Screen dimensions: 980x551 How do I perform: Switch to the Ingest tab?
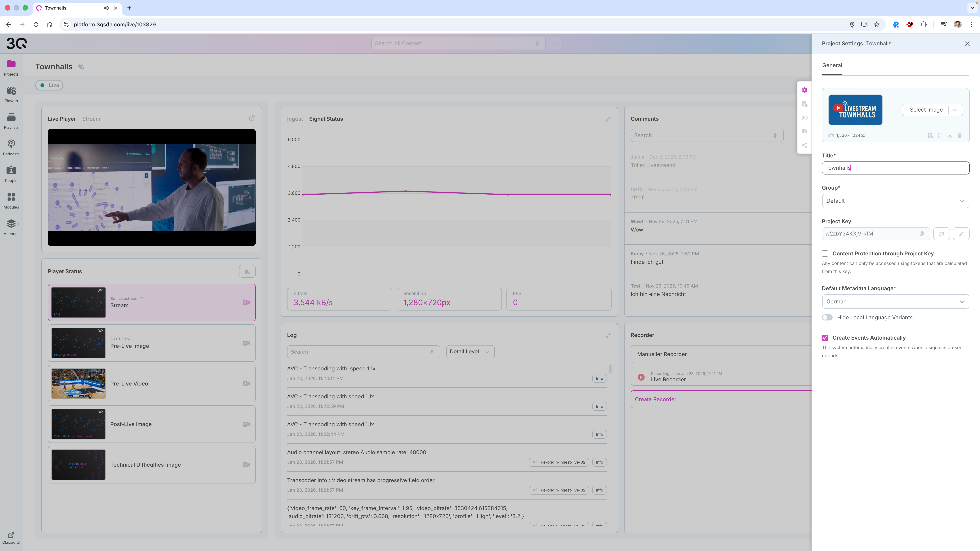coord(294,119)
